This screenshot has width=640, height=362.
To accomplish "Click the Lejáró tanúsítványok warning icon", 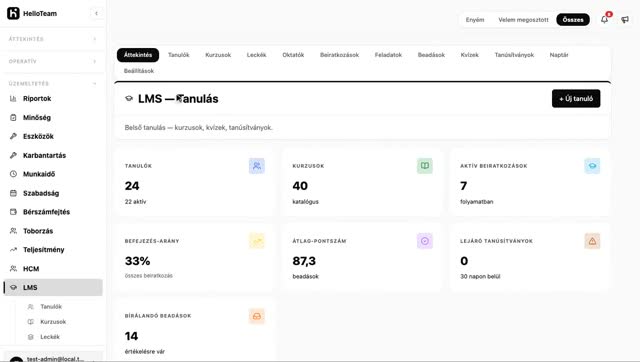I will pyautogui.click(x=592, y=241).
